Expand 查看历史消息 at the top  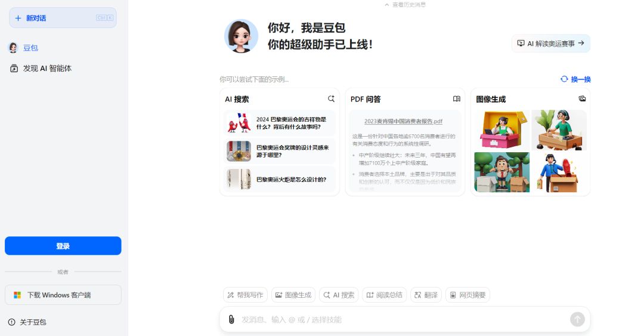point(405,5)
